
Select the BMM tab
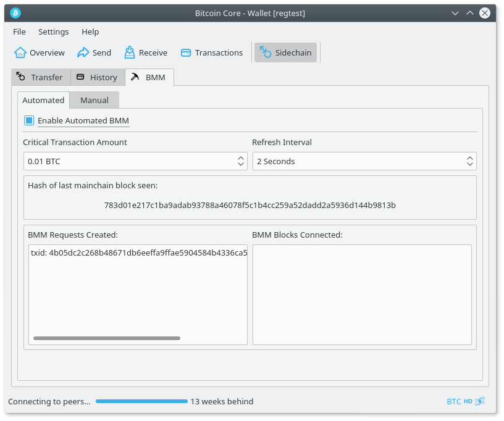[x=149, y=77]
